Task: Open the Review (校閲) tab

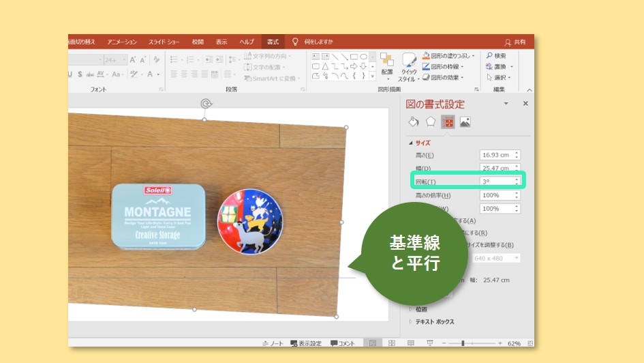Action: [198, 42]
